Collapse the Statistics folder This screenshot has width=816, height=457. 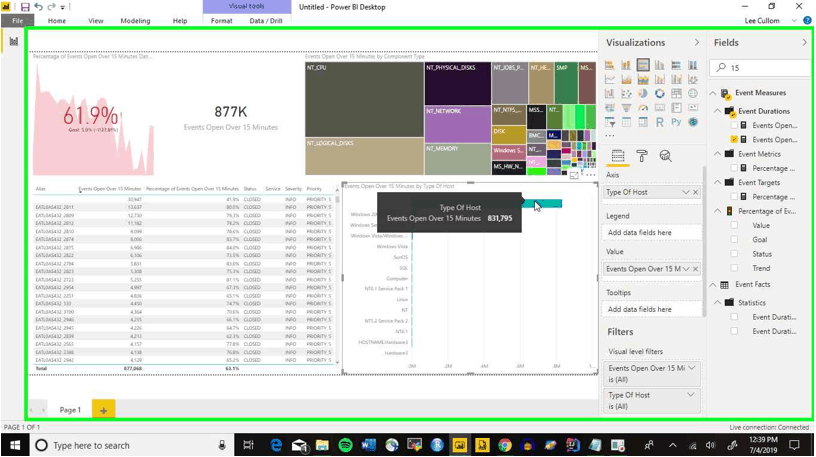click(717, 302)
